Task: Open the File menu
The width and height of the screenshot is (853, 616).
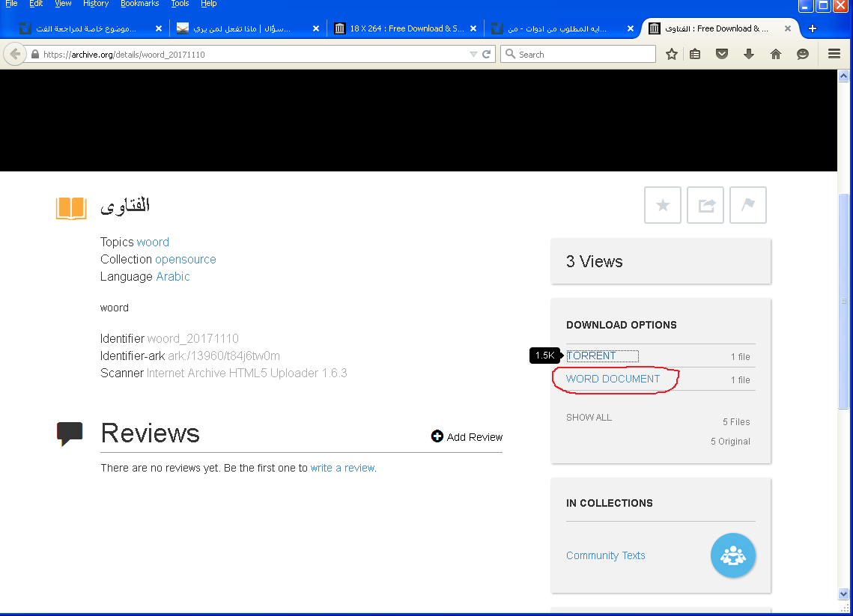Action: [11, 4]
